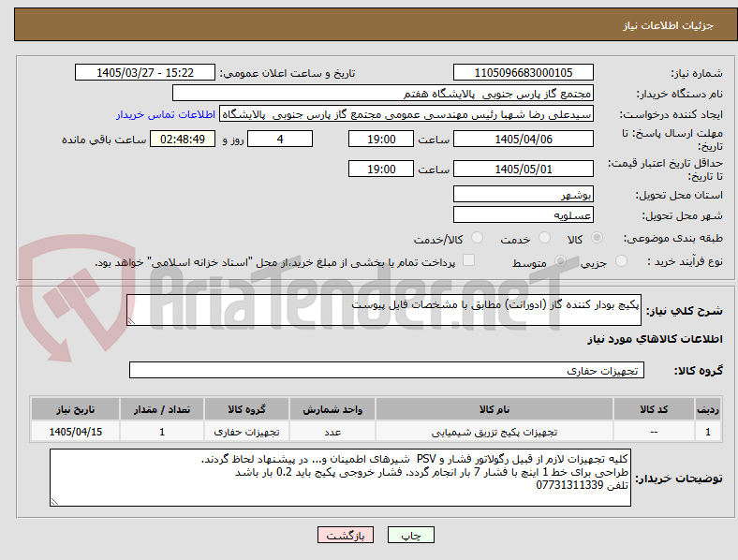Select the کالا radio button

click(597, 238)
